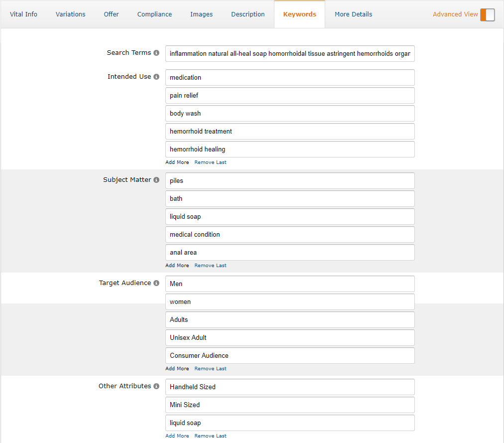Select the piles Subject Matter field
Image resolution: width=504 pixels, height=443 pixels.
point(290,180)
